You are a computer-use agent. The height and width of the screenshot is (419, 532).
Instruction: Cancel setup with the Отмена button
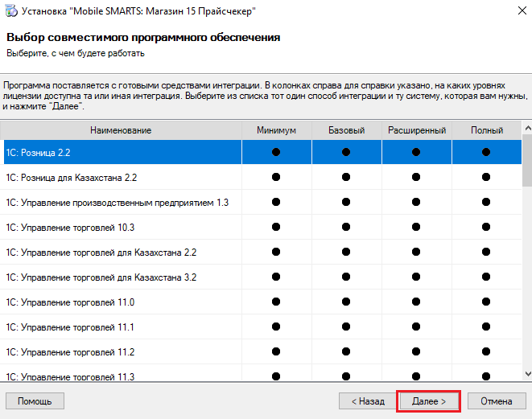(x=497, y=401)
